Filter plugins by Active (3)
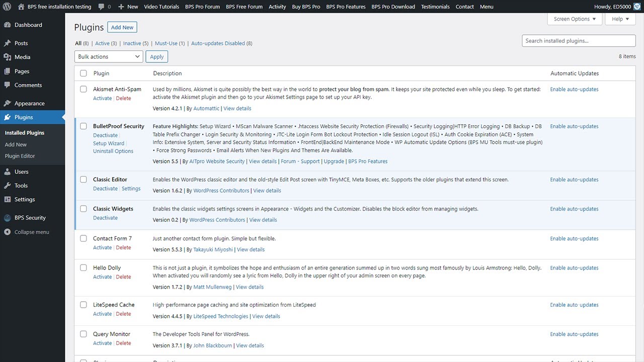This screenshot has height=362, width=644. [x=106, y=43]
